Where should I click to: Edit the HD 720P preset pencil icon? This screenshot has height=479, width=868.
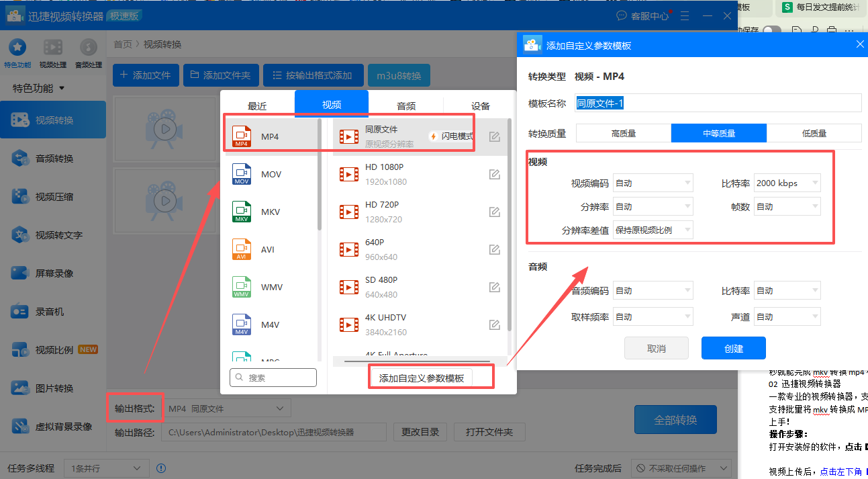tap(495, 212)
